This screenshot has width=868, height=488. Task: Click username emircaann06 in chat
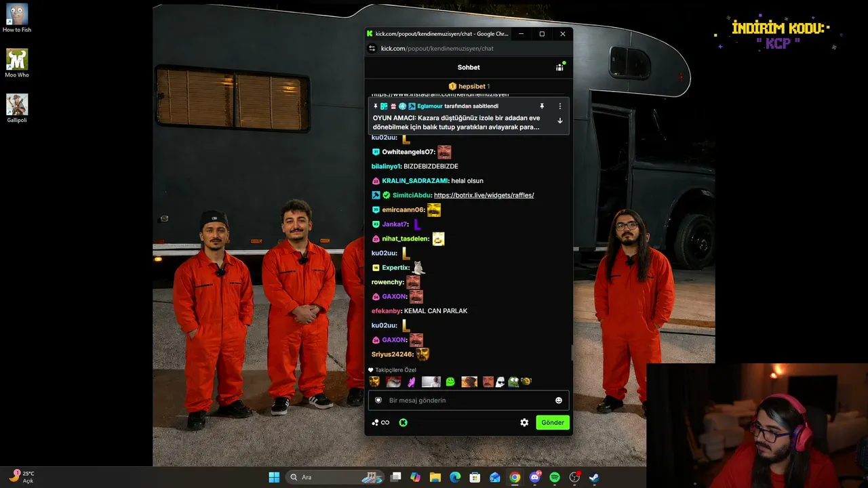[x=403, y=210]
